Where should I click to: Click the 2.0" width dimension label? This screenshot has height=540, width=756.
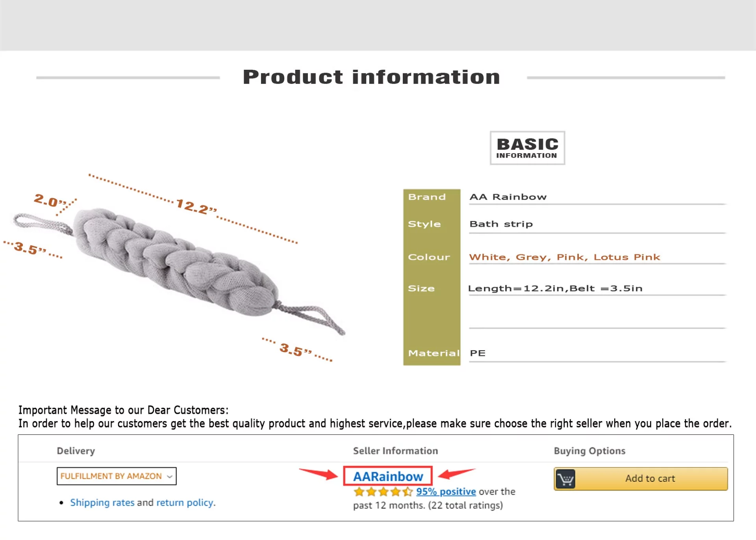point(50,200)
